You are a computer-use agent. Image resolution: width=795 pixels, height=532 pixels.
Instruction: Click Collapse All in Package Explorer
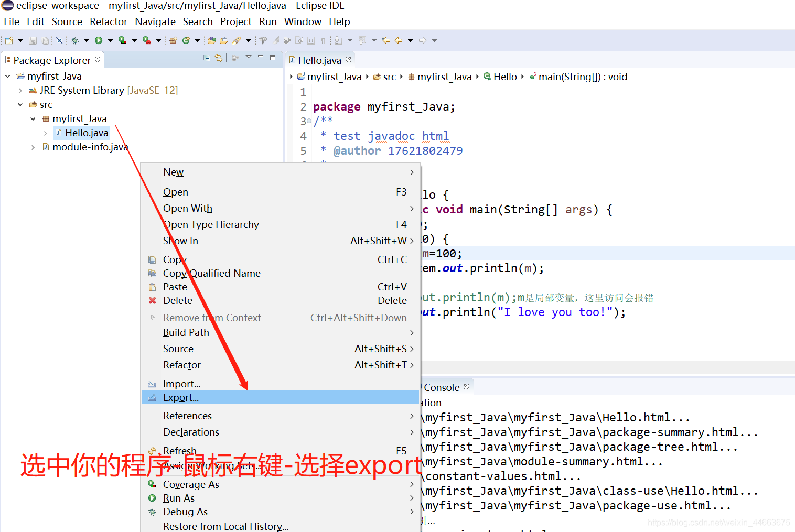207,58
